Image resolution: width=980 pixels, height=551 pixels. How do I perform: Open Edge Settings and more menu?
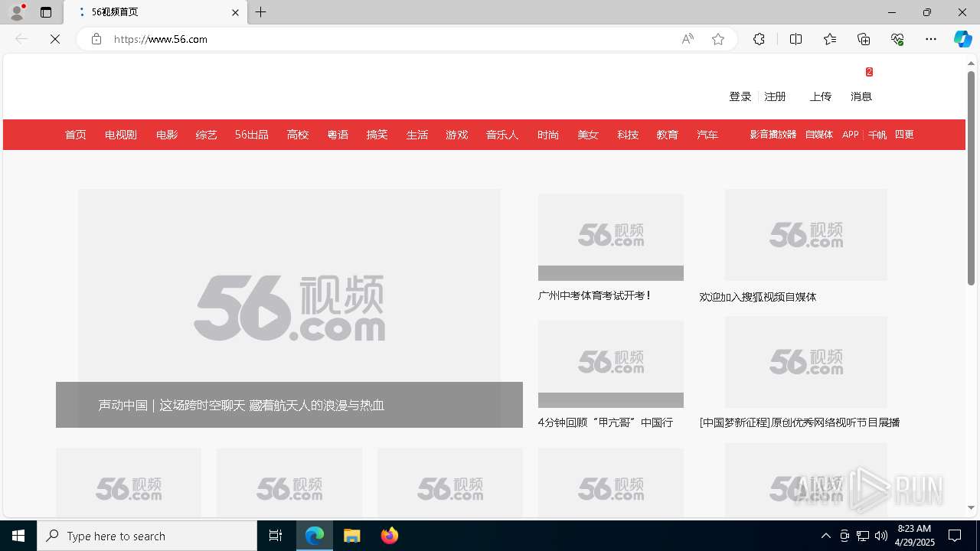931,39
